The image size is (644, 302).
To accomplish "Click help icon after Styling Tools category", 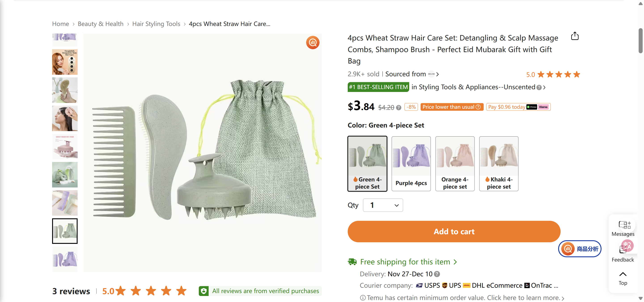I will [539, 87].
